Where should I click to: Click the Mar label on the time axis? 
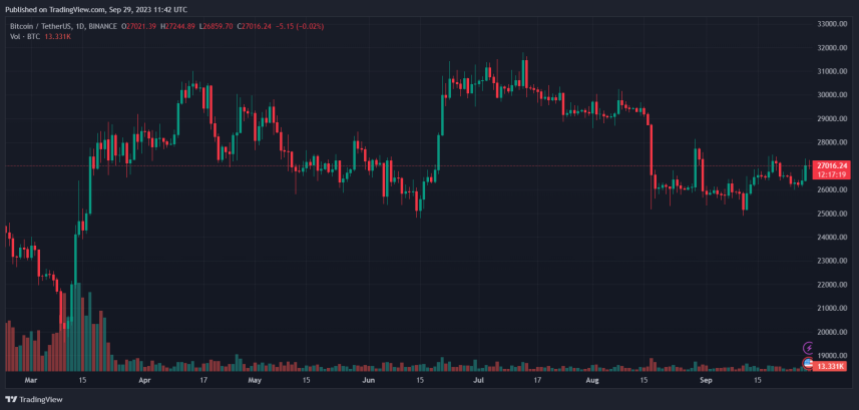pos(31,380)
